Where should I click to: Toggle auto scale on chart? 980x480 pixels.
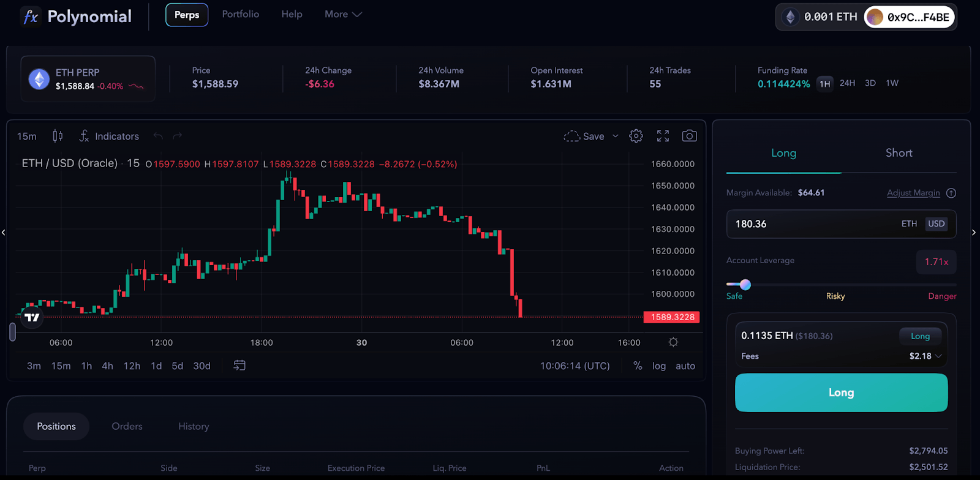tap(685, 366)
